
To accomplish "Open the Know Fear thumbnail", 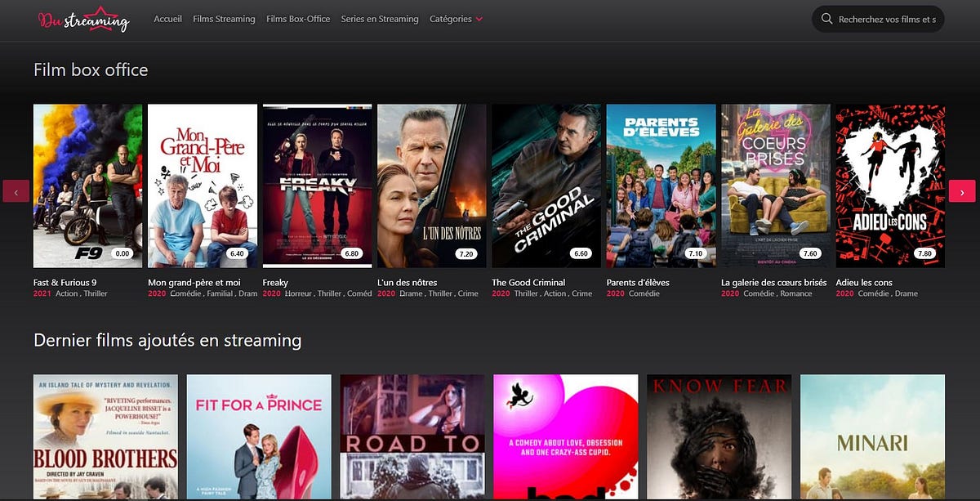I will click(x=719, y=437).
